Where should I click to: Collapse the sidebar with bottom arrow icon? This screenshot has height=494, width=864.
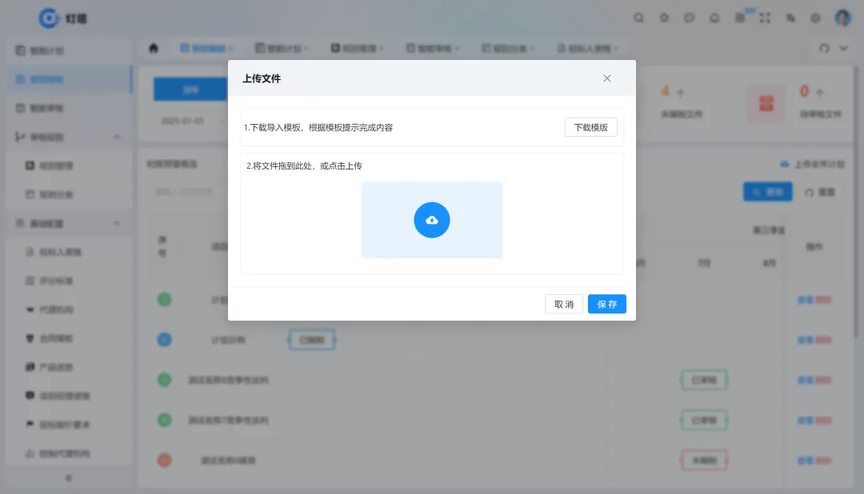click(69, 478)
